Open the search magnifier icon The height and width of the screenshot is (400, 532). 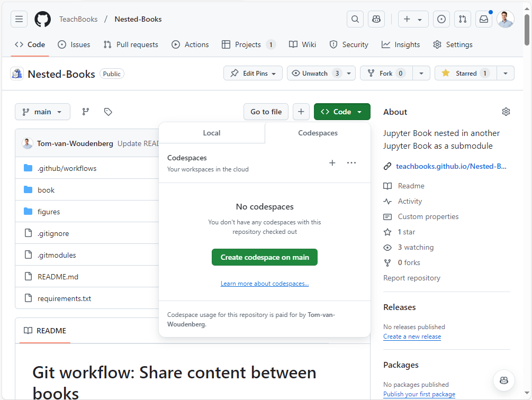[x=355, y=19]
